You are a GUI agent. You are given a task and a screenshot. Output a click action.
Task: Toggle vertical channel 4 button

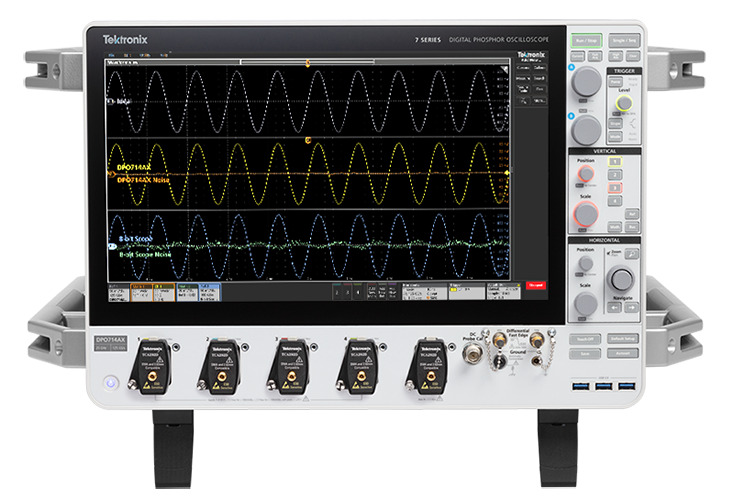coord(615,201)
